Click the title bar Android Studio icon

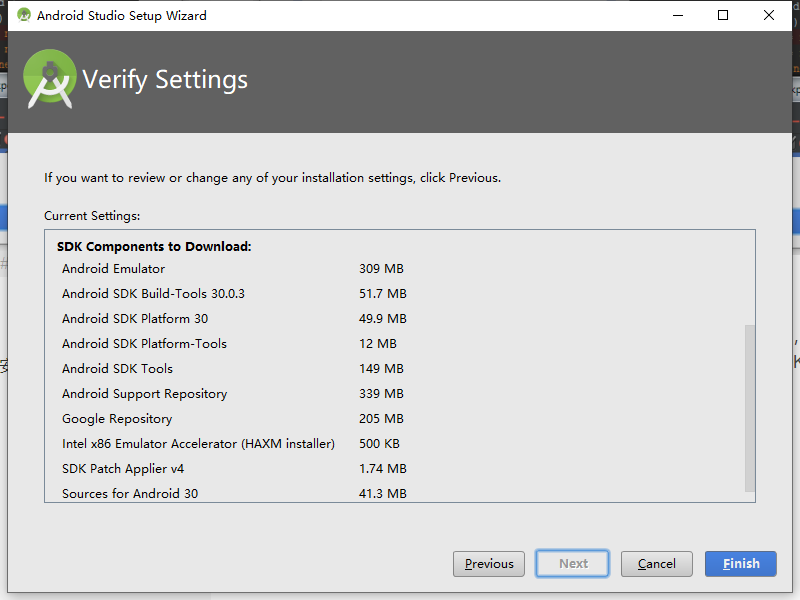click(23, 15)
